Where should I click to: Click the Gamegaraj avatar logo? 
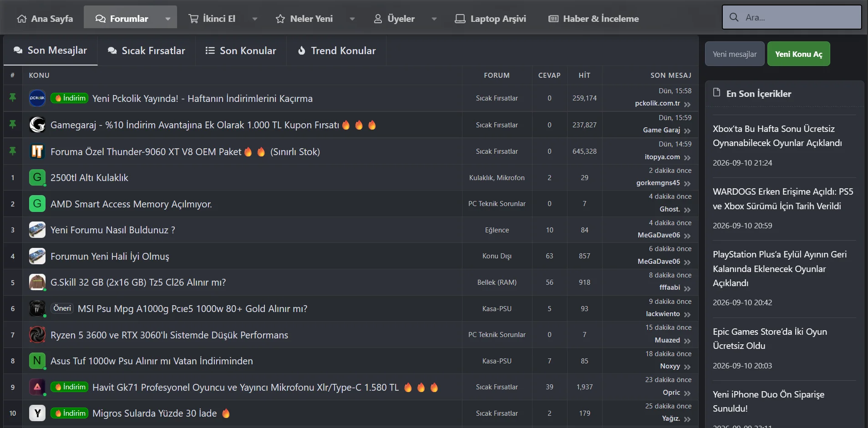37,125
